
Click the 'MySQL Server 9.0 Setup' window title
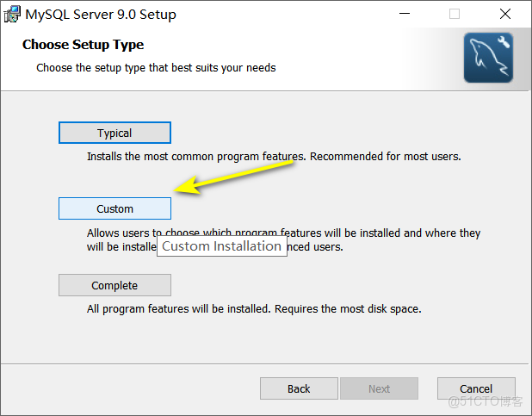click(101, 15)
